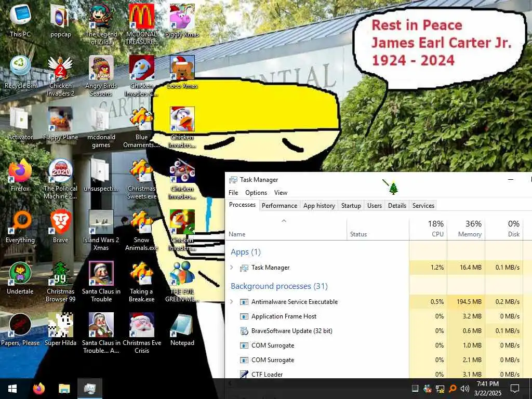Open THE EVIL GREEN ME shortcut
The width and height of the screenshot is (532, 399).
click(x=182, y=282)
